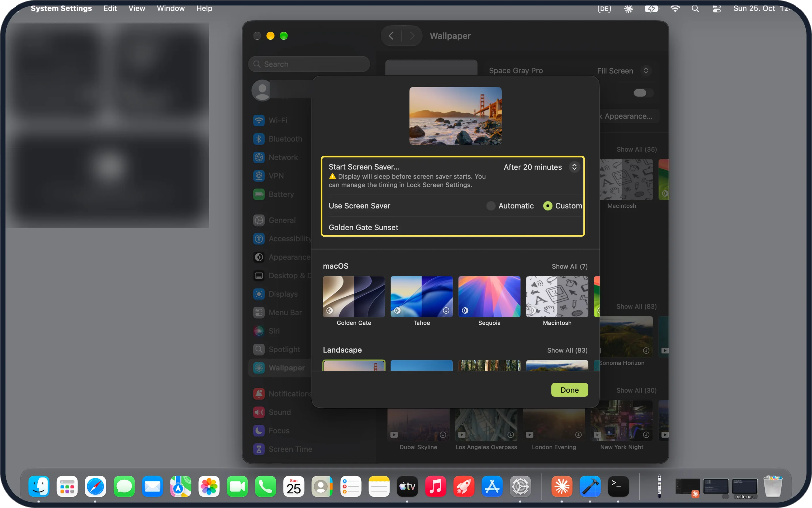Open Music app in the Dock
This screenshot has height=508, width=812.
point(435,486)
